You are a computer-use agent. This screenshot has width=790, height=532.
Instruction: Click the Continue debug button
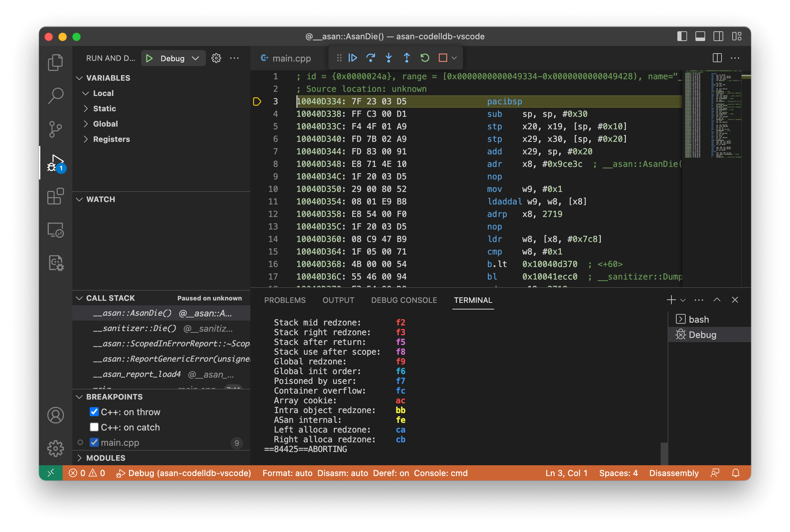353,58
